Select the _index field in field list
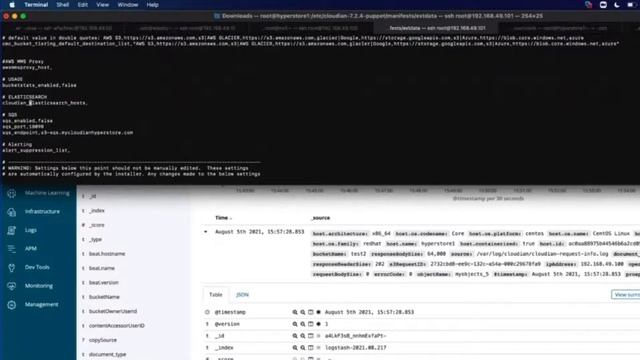 [x=97, y=211]
